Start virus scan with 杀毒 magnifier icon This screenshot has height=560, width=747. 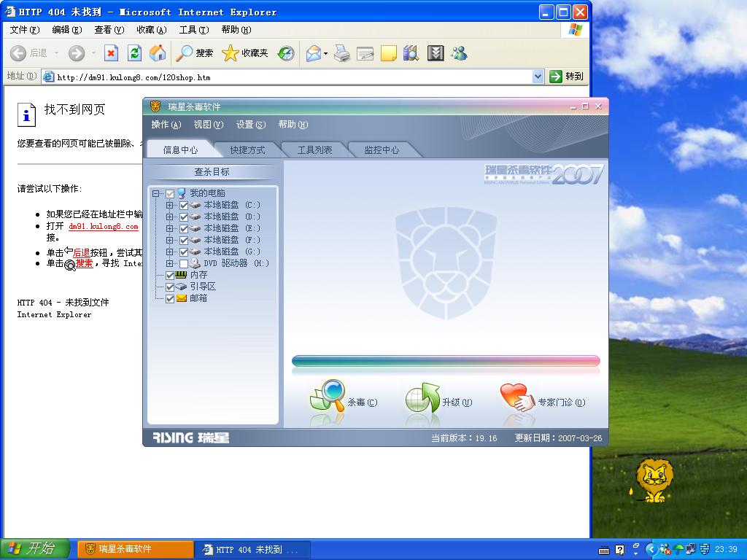[328, 396]
